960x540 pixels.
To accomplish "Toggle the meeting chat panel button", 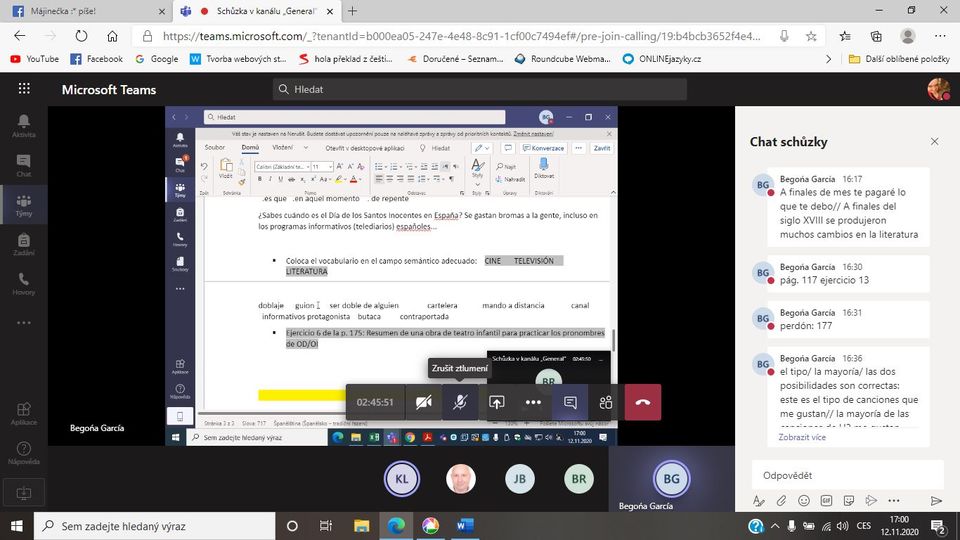I will point(570,402).
